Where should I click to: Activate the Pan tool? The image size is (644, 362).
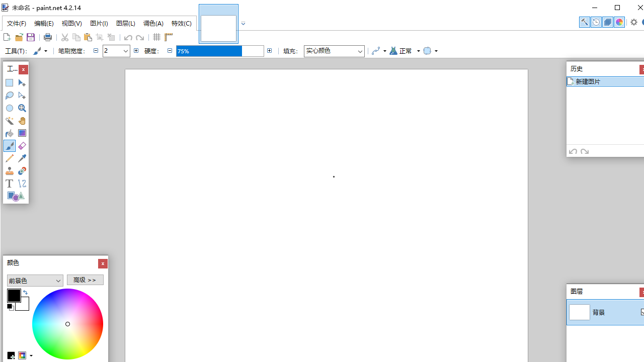point(22,121)
